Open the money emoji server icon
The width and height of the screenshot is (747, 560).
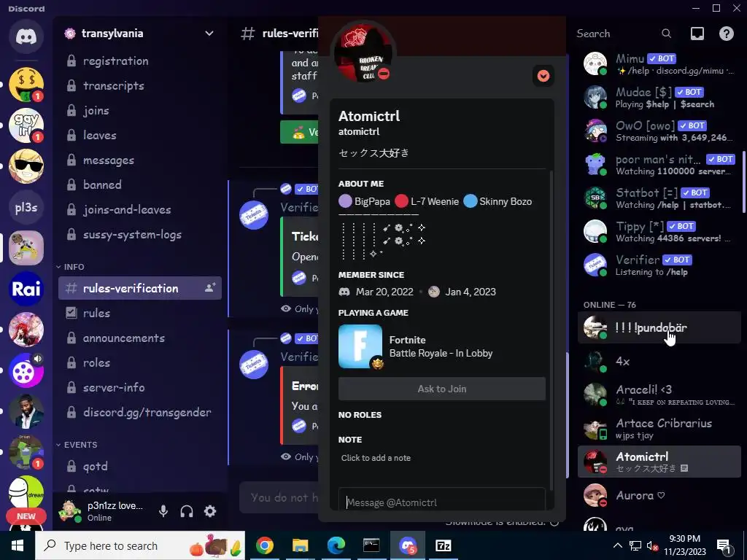click(x=26, y=85)
